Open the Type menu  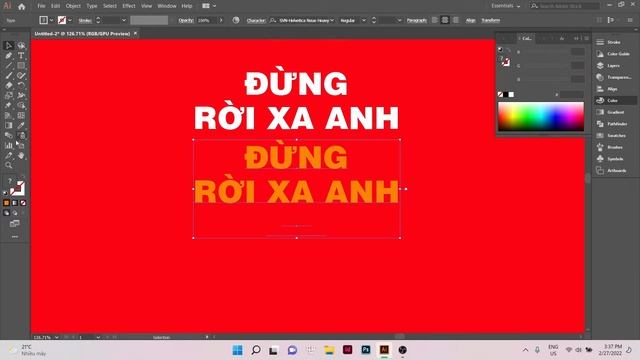click(x=92, y=6)
